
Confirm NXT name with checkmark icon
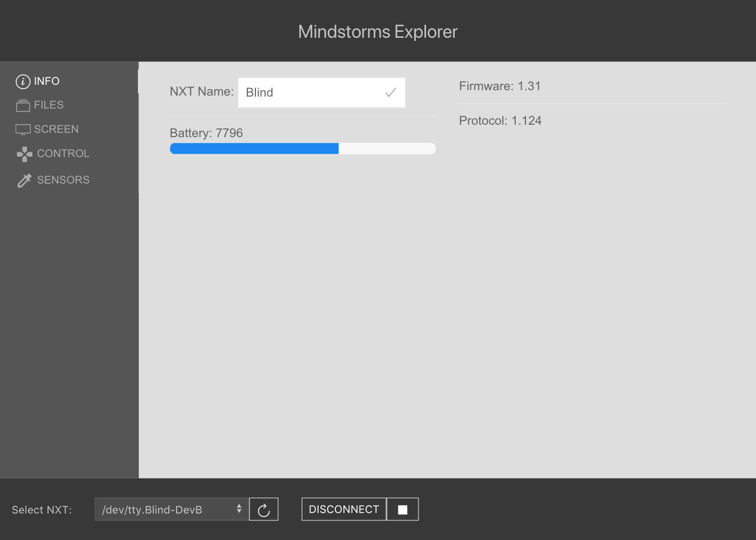[390, 93]
